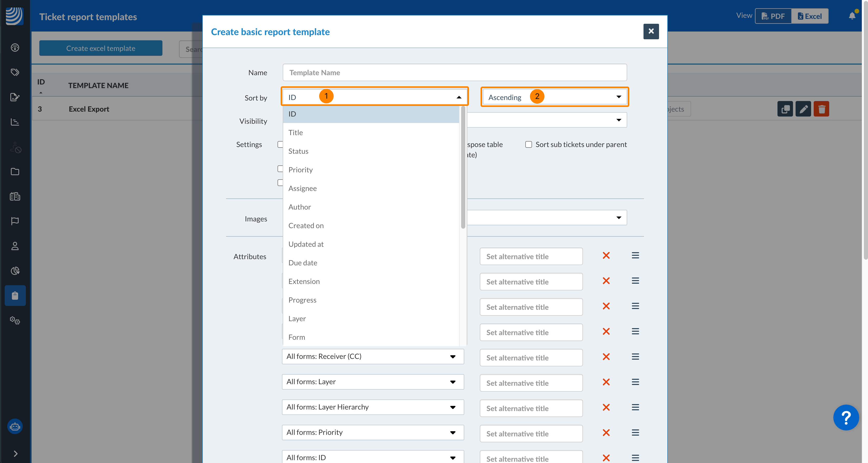The height and width of the screenshot is (463, 868).
Task: Select ID in the sort list
Action: (371, 114)
